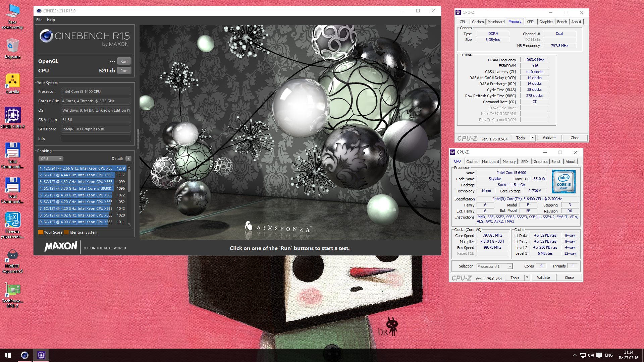The width and height of the screenshot is (644, 362).
Task: Open the volume tray icon
Action: pyautogui.click(x=591, y=355)
